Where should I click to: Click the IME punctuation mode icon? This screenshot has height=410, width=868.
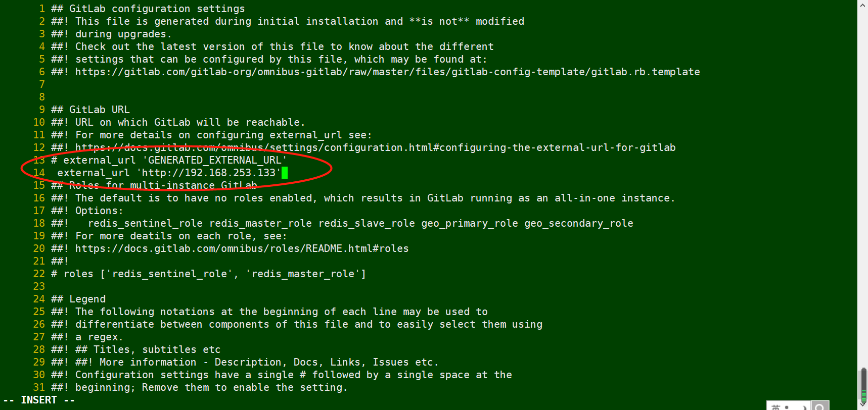pyautogui.click(x=787, y=407)
